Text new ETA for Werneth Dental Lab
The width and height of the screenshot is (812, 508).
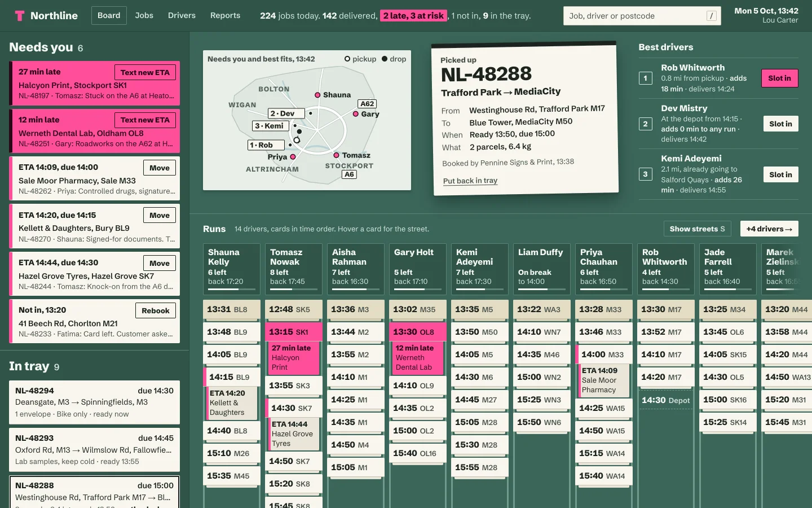coord(145,120)
